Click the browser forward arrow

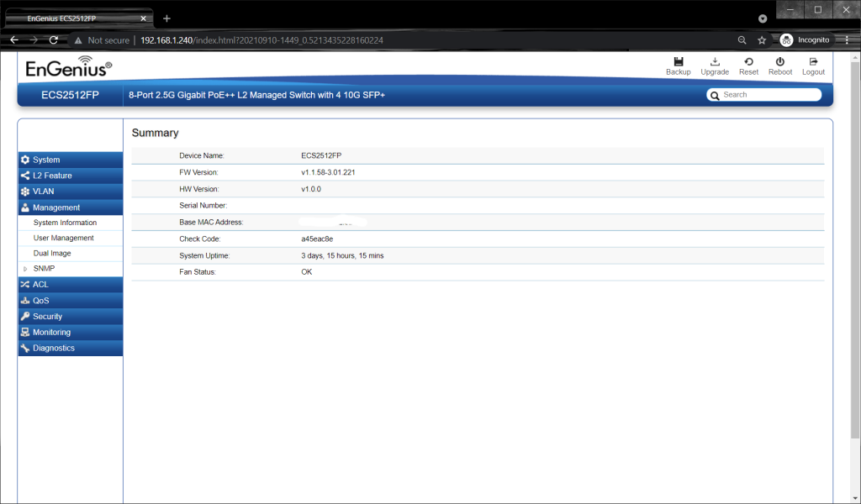point(34,40)
